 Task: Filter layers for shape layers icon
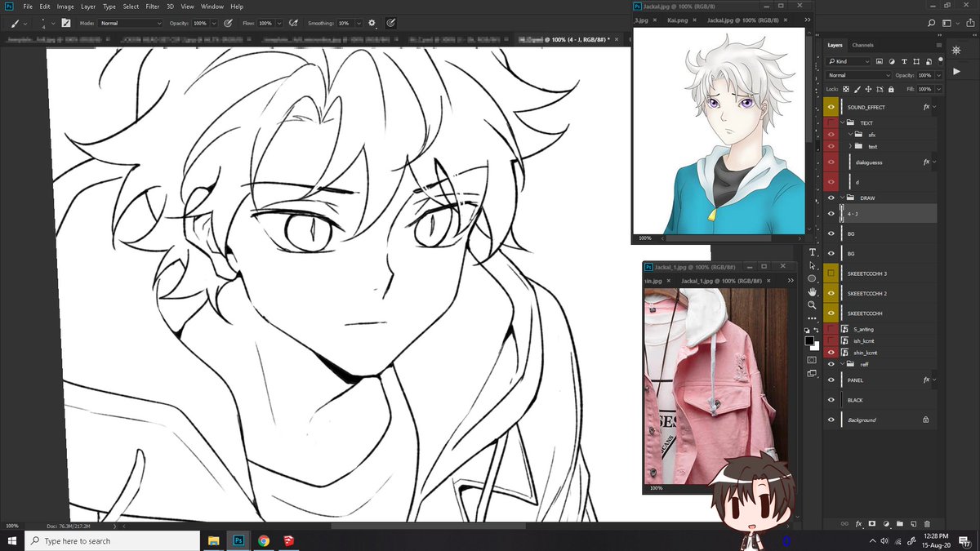(916, 61)
